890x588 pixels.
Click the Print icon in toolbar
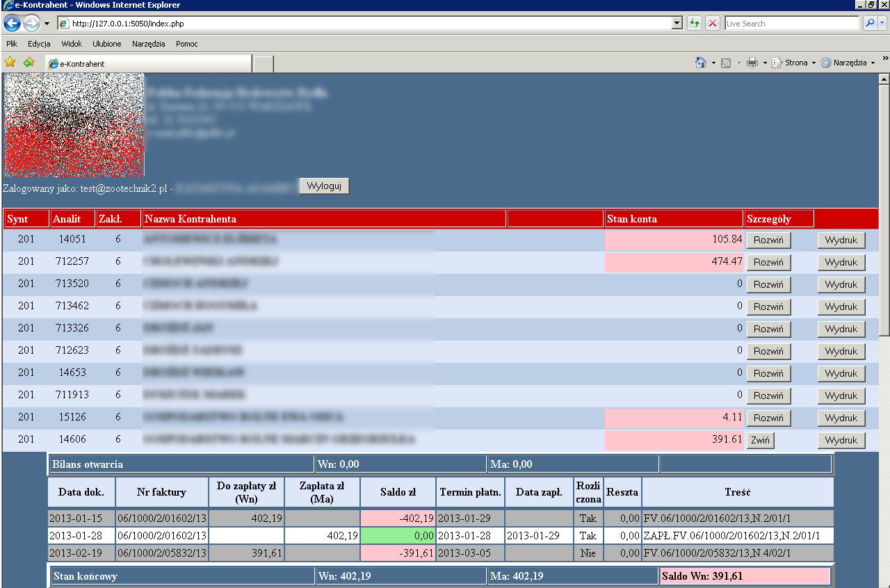tap(752, 63)
